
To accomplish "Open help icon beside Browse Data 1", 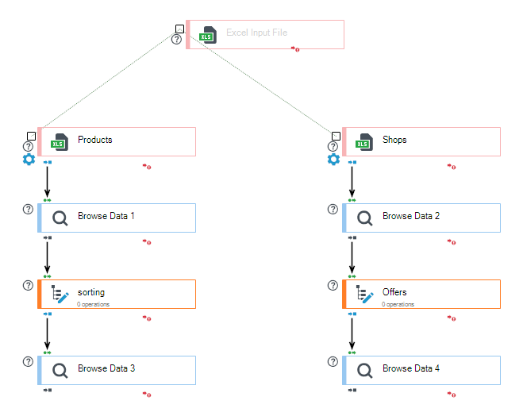I will click(28, 209).
